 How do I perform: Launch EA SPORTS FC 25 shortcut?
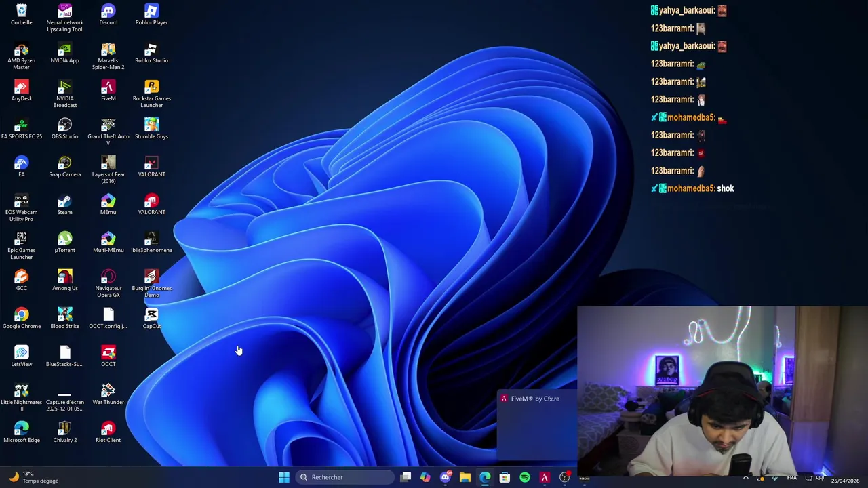21,129
